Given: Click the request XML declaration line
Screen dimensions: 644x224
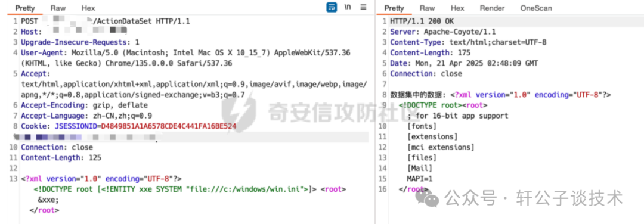Looking at the screenshot, I should pyautogui.click(x=101, y=179).
